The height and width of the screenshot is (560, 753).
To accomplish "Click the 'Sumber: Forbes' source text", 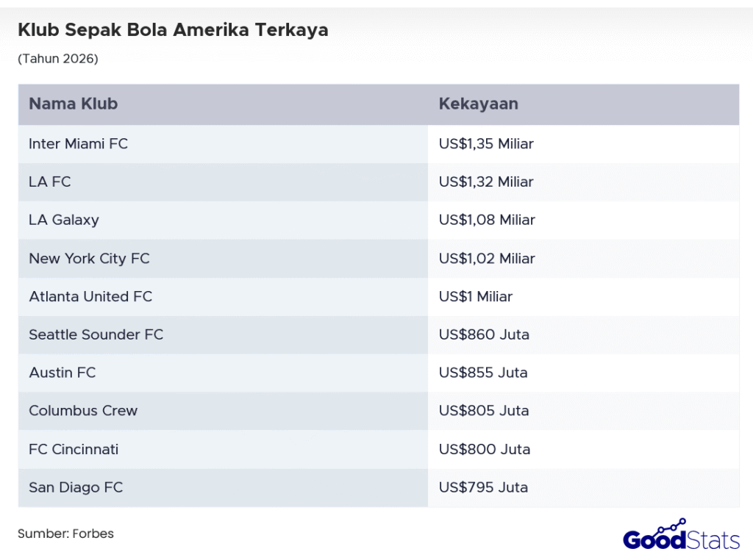I will point(66,534).
